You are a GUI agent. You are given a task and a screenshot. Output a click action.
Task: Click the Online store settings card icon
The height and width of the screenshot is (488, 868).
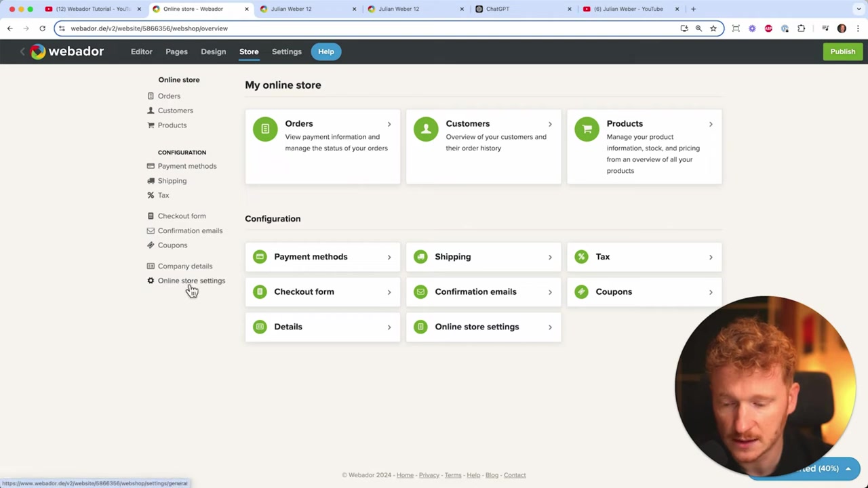coord(420,327)
